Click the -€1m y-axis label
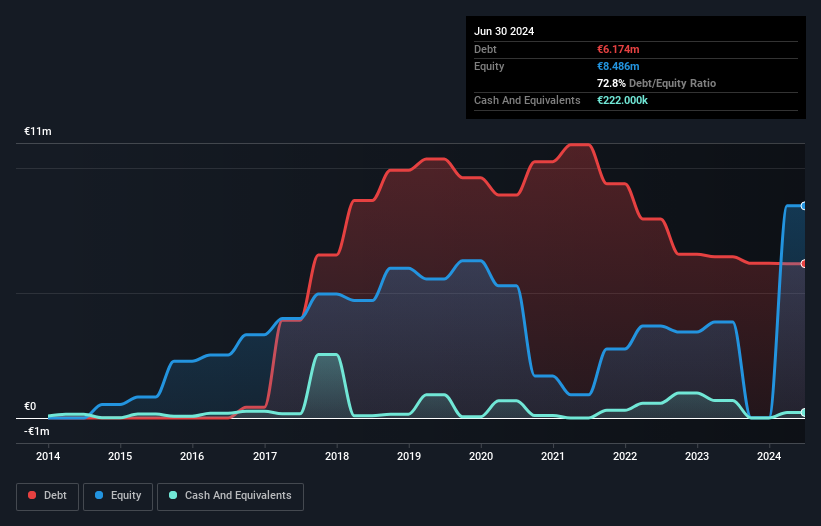This screenshot has height=526, width=821. [x=37, y=431]
